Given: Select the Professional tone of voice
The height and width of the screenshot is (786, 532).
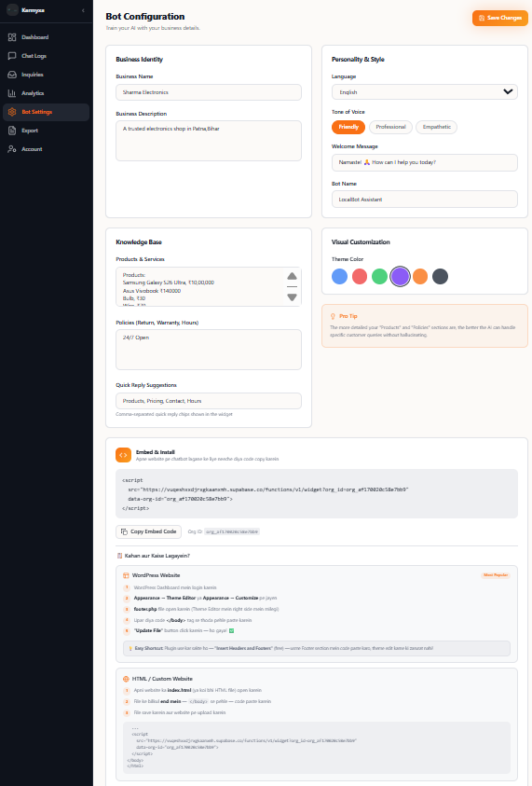Looking at the screenshot, I should click(x=390, y=127).
